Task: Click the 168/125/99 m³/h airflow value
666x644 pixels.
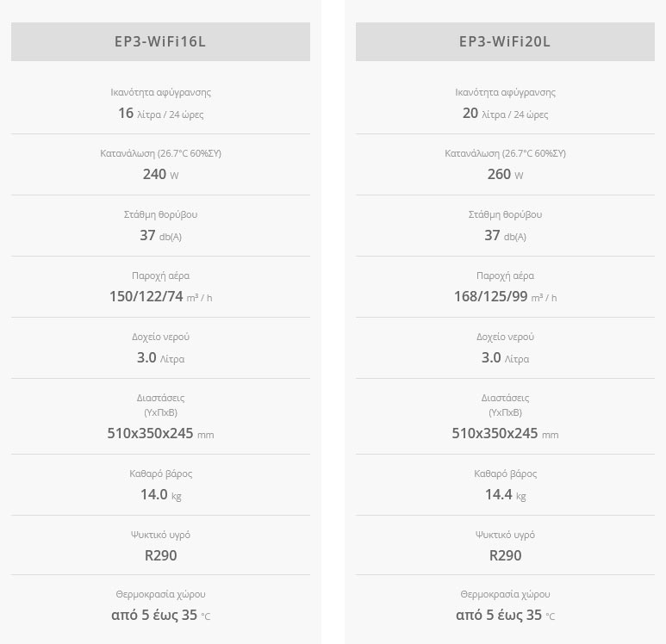Action: 505,297
